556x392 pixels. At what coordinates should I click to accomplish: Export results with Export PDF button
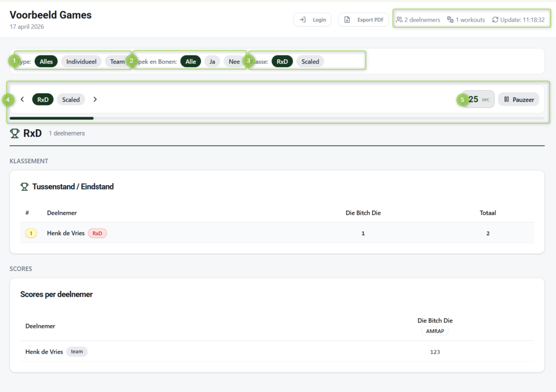tap(363, 20)
